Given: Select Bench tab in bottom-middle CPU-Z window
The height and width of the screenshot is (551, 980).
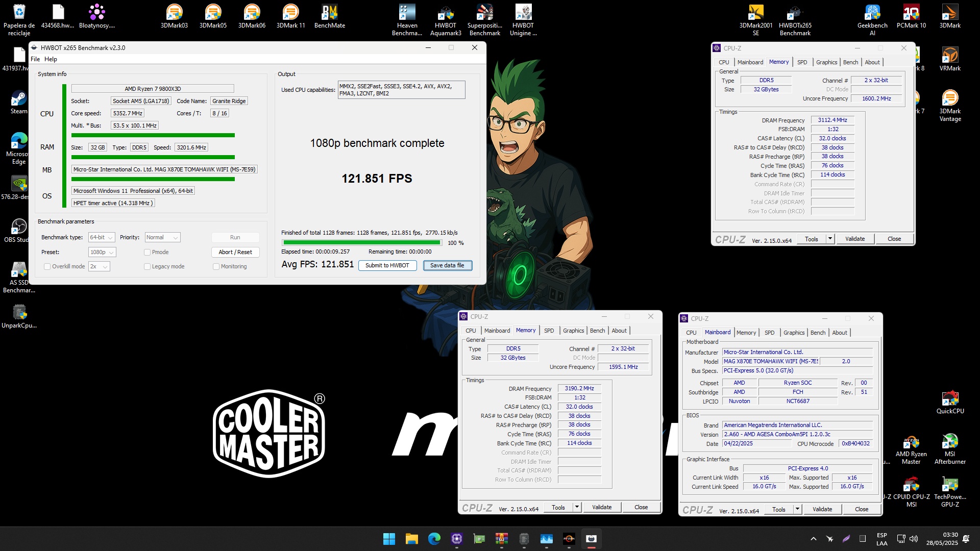Looking at the screenshot, I should point(597,331).
